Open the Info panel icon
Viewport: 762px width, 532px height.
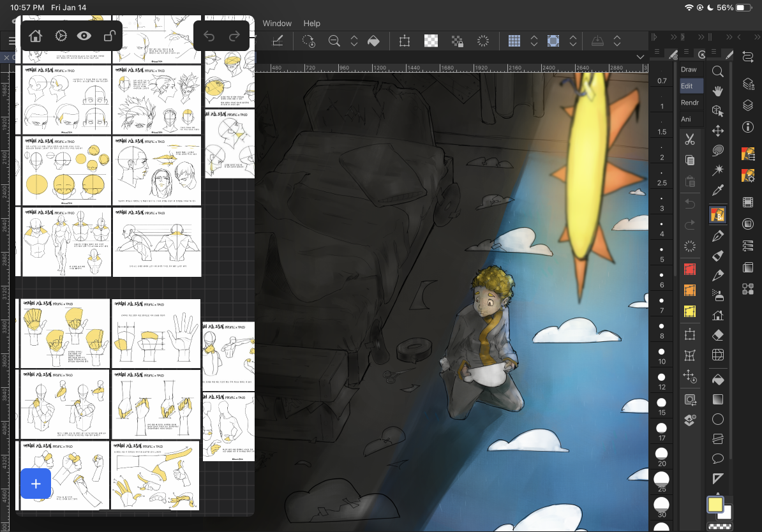point(748,128)
